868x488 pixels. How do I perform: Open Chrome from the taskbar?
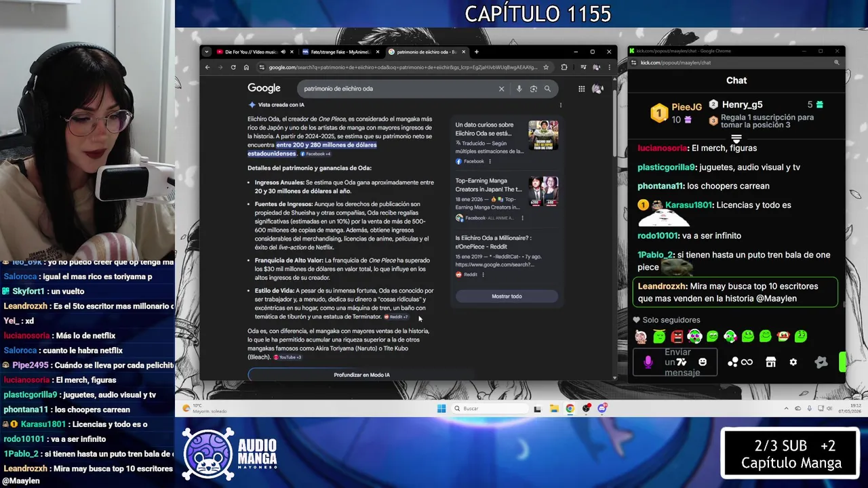click(x=570, y=408)
